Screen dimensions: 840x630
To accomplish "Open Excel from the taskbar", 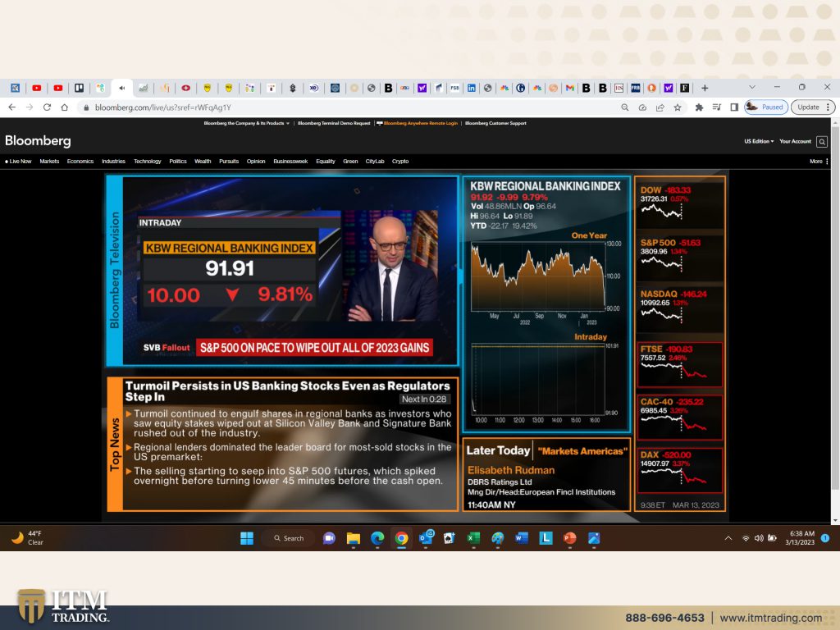I will (x=473, y=538).
